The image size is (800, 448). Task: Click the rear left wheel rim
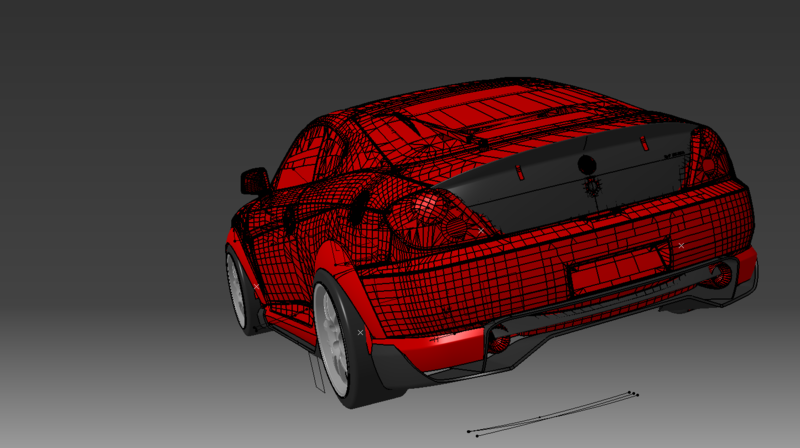(333, 336)
